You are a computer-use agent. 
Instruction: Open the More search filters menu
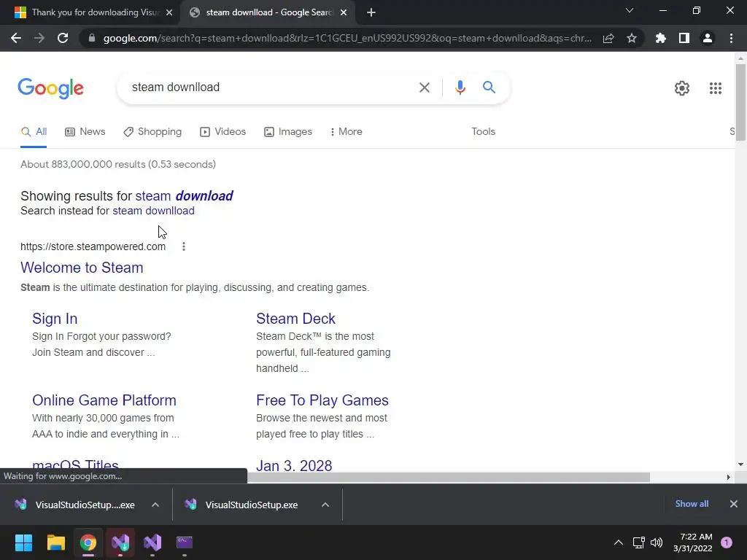pyautogui.click(x=346, y=132)
